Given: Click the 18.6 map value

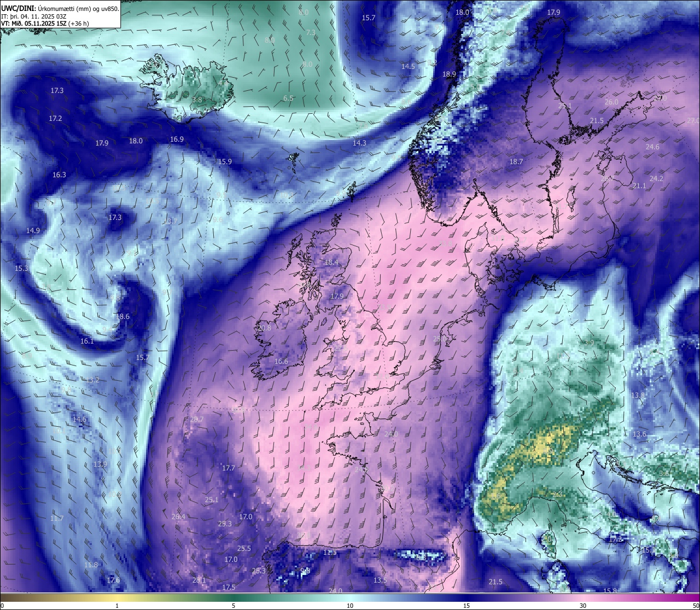Looking at the screenshot, I should pyautogui.click(x=123, y=317).
